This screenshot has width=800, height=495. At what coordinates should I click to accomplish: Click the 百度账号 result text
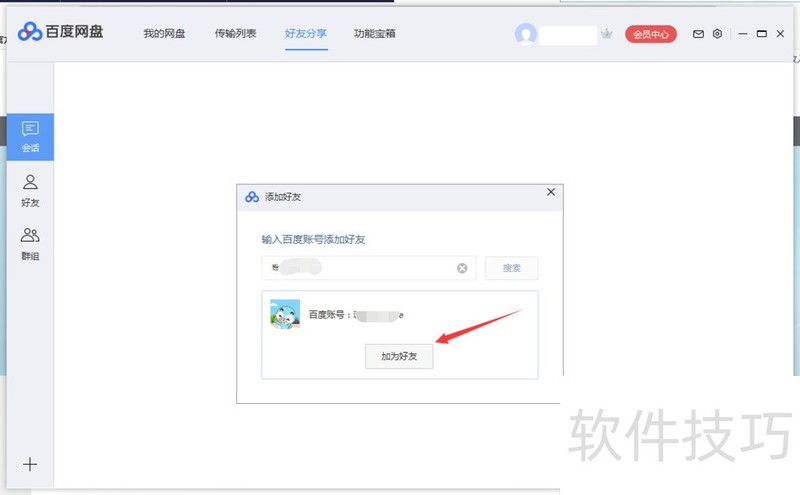[x=356, y=315]
